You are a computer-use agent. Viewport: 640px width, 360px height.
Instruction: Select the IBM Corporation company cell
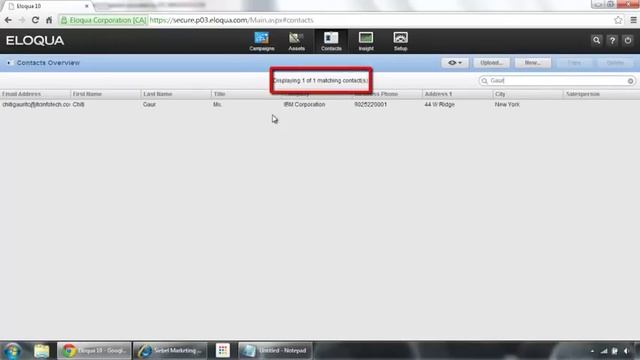304,104
